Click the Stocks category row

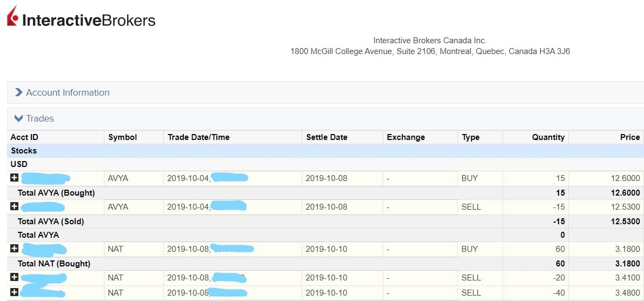tap(24, 151)
